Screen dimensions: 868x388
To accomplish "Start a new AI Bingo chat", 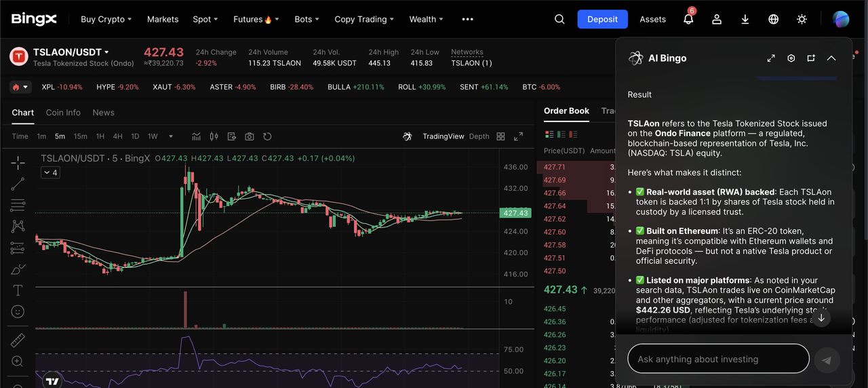I will pos(811,58).
